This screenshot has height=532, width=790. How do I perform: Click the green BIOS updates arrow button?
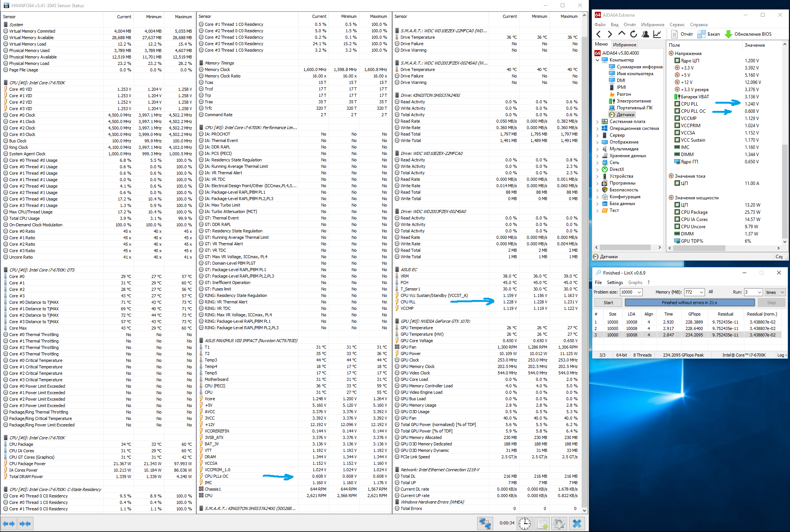click(728, 34)
